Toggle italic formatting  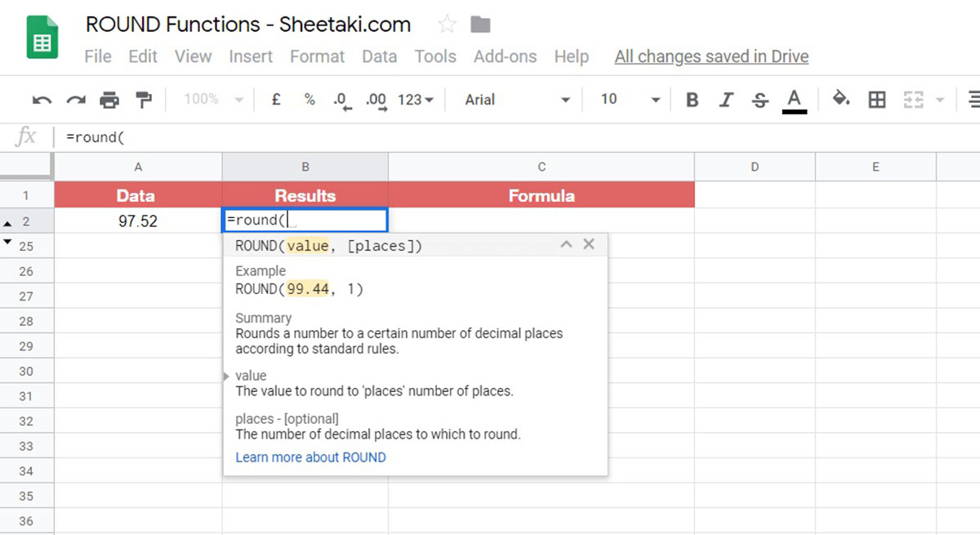click(726, 99)
